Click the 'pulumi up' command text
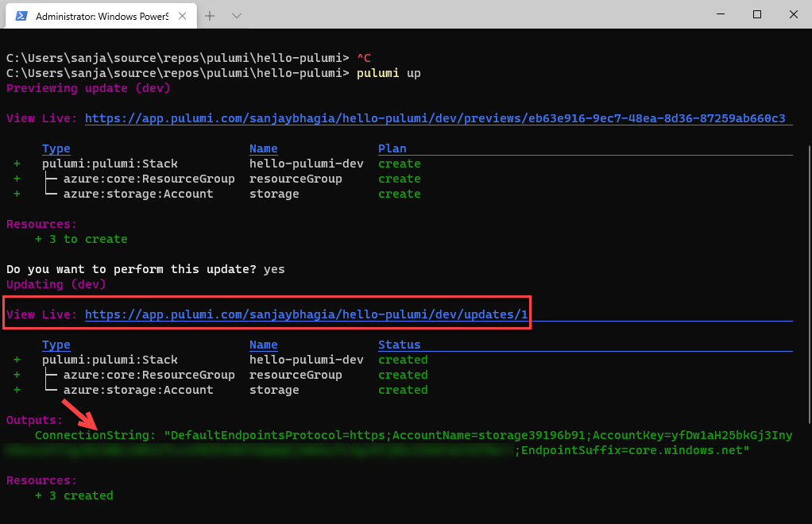The height and width of the screenshot is (524, 812). tap(389, 74)
